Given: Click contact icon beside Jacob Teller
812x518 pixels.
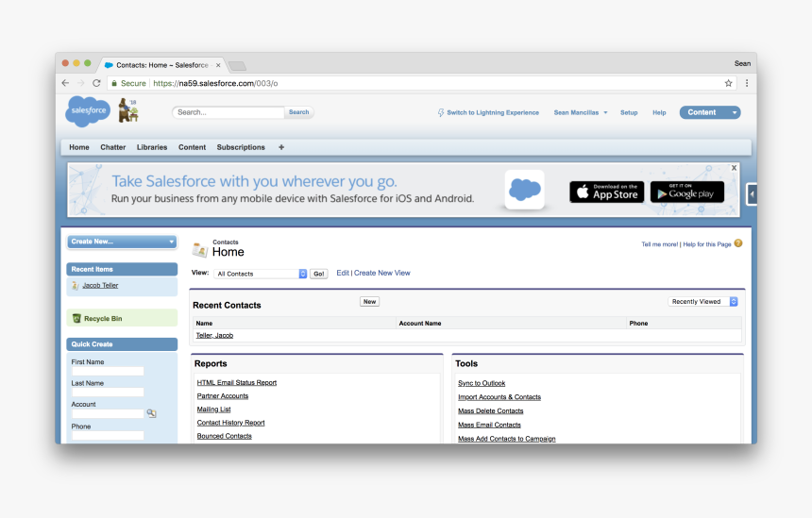Looking at the screenshot, I should click(76, 286).
